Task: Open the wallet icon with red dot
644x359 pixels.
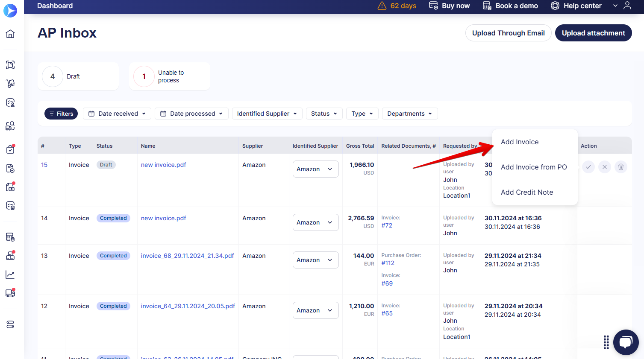Action: coord(10,187)
